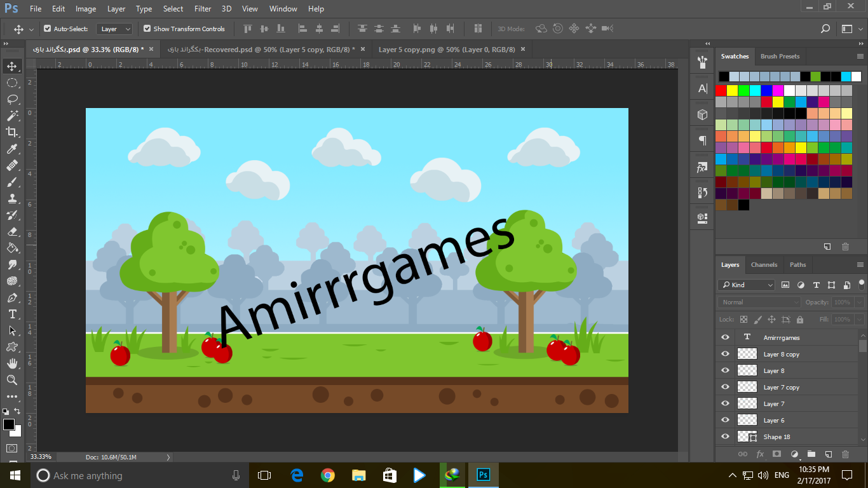The height and width of the screenshot is (488, 868).
Task: Switch to the Brush Presets tab
Action: pyautogui.click(x=780, y=56)
